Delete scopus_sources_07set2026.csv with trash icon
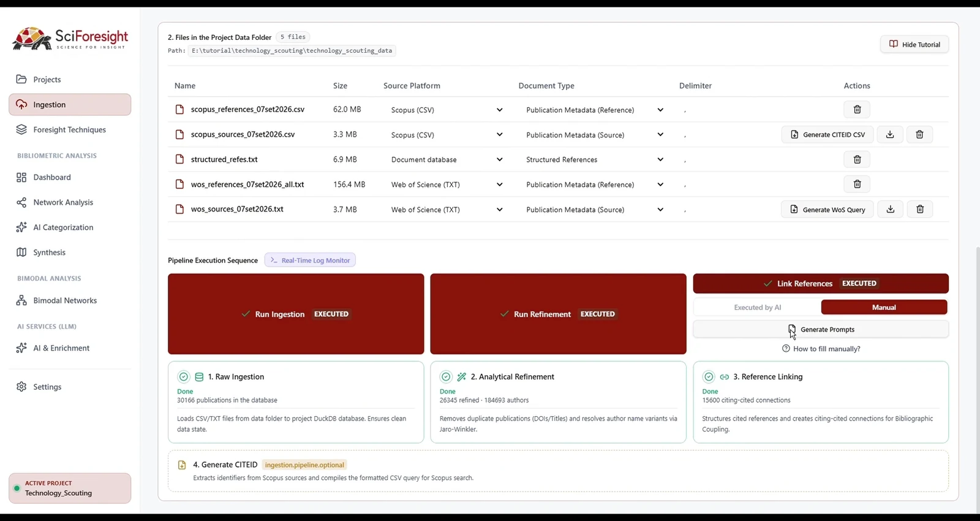Viewport: 980px width, 521px height. [919, 134]
